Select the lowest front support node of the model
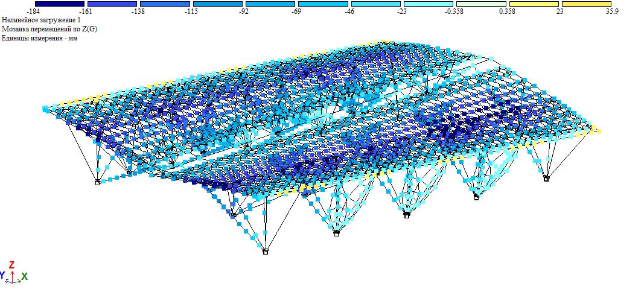644x295 pixels. pyautogui.click(x=266, y=252)
